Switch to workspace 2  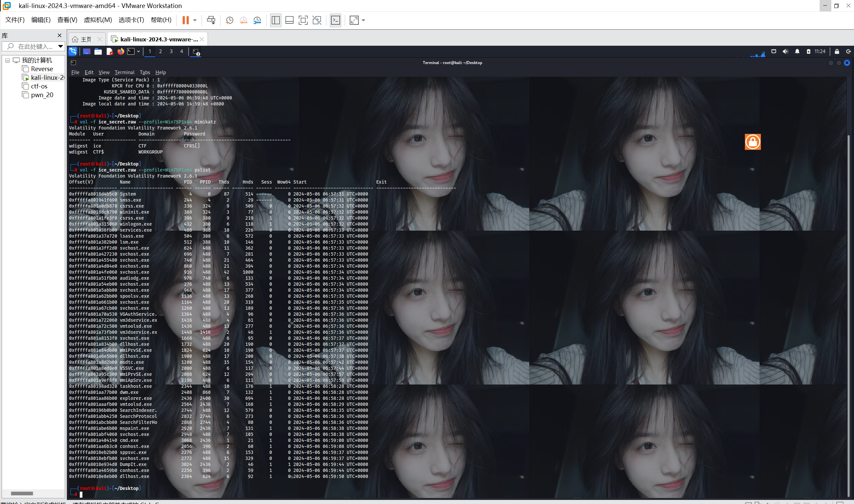160,52
